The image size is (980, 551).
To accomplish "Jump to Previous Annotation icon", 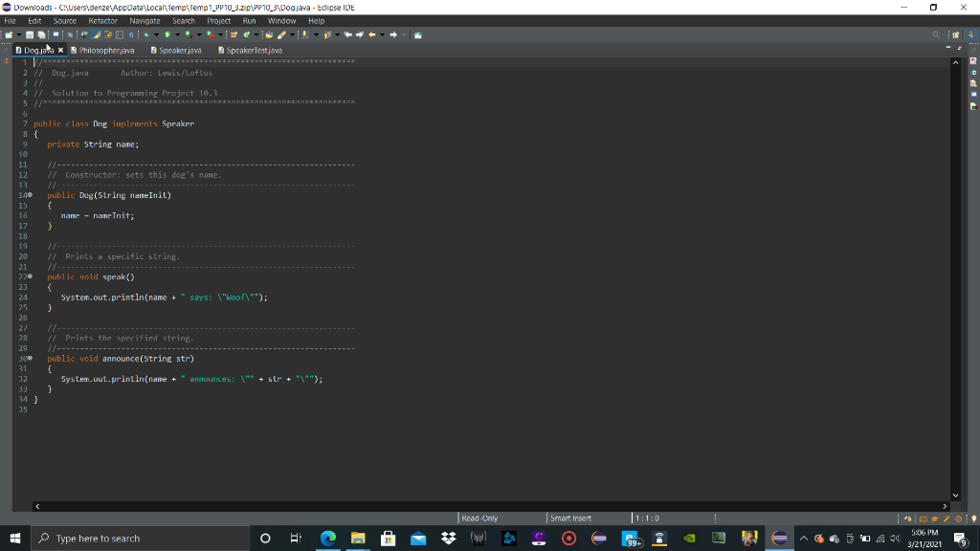I will (x=326, y=35).
